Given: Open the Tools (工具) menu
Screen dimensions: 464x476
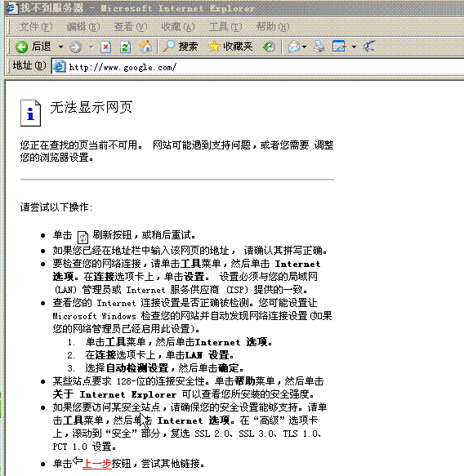Looking at the screenshot, I should [x=225, y=27].
